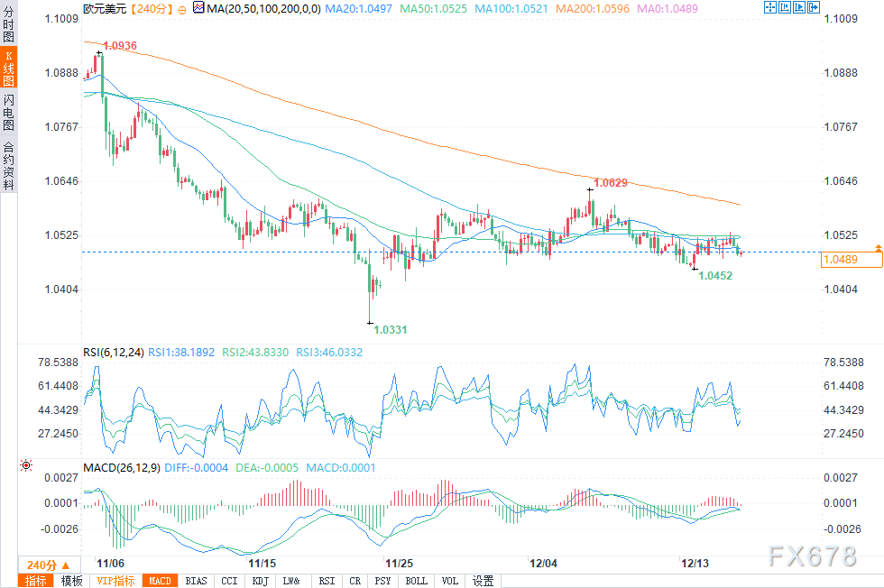Click the MA0:1.0489 value label
Image resolution: width=884 pixels, height=588 pixels.
pos(668,9)
